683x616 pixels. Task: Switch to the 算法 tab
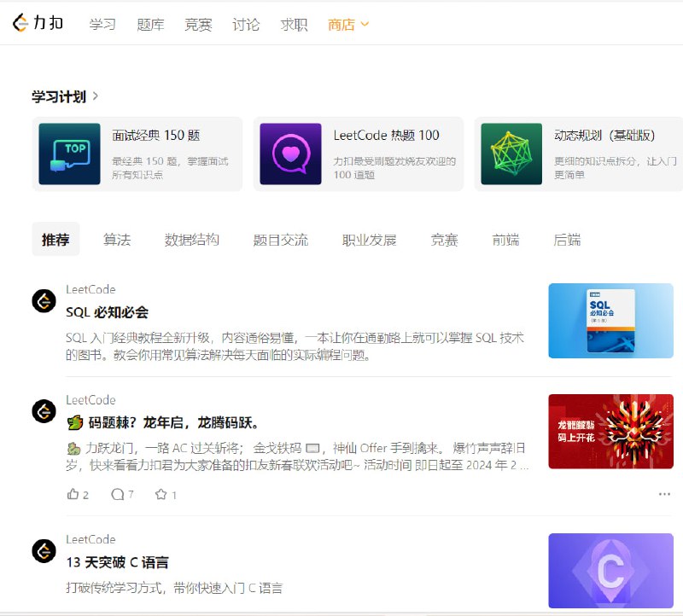[117, 240]
